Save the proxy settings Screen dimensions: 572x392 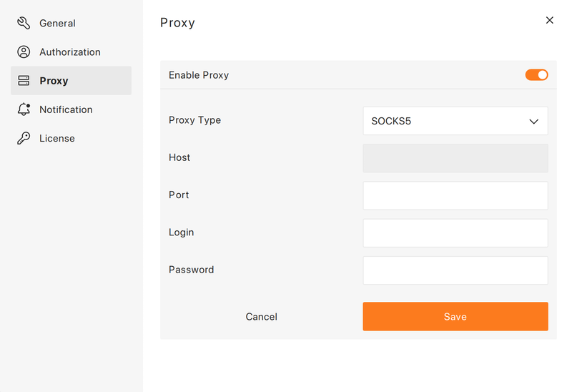coord(455,316)
